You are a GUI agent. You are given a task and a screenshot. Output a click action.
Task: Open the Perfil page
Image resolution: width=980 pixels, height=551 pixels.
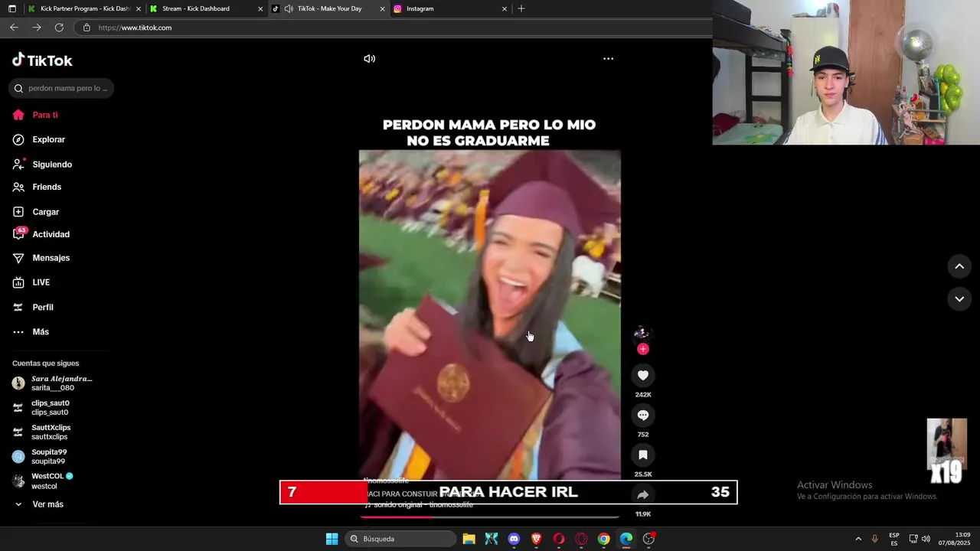[33, 308]
